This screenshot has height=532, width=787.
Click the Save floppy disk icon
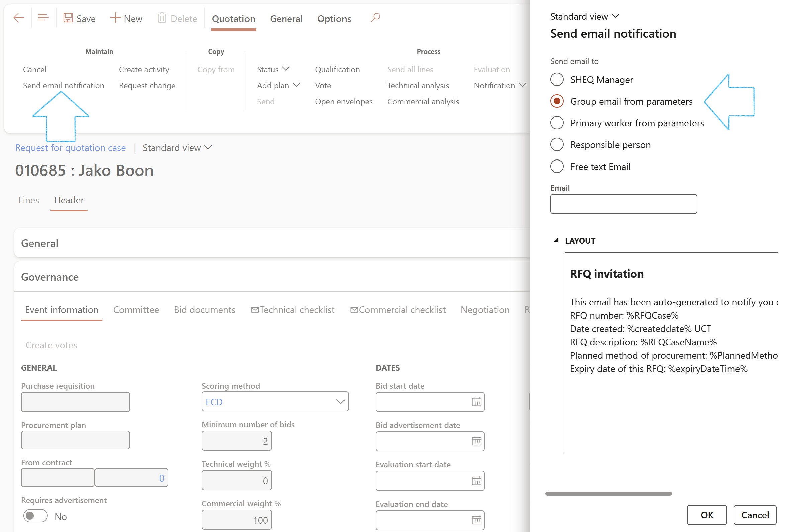tap(68, 18)
